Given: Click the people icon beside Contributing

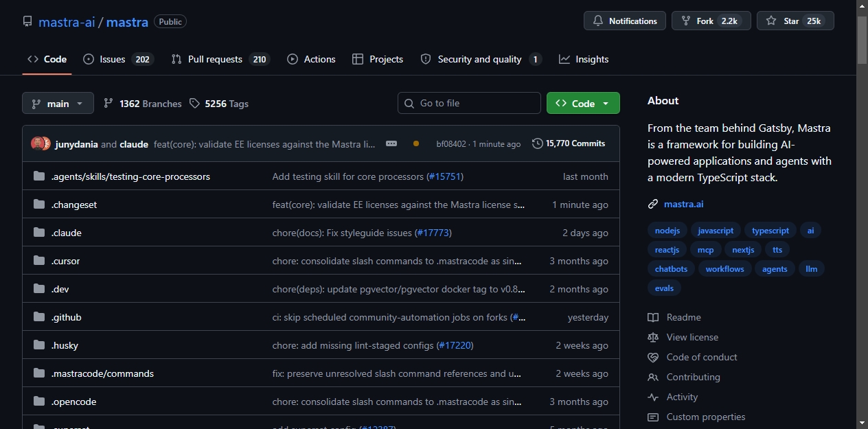Looking at the screenshot, I should (653, 377).
